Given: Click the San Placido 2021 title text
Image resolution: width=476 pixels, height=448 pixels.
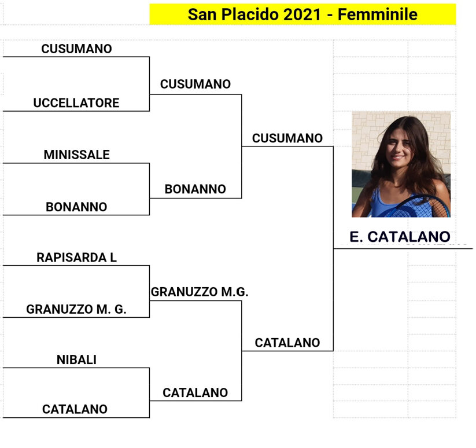Looking at the screenshot, I should (x=253, y=14).
